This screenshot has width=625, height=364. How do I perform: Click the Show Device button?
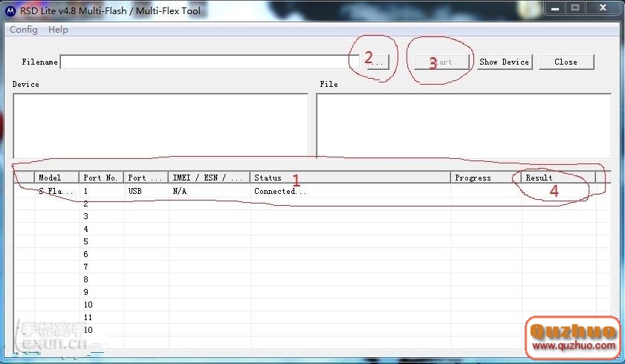504,62
